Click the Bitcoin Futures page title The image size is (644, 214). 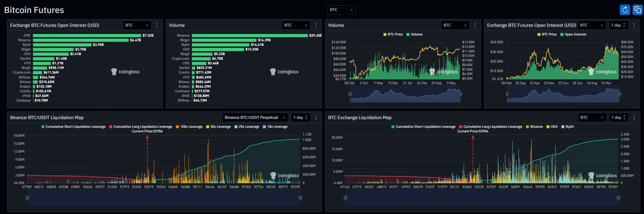coord(34,10)
